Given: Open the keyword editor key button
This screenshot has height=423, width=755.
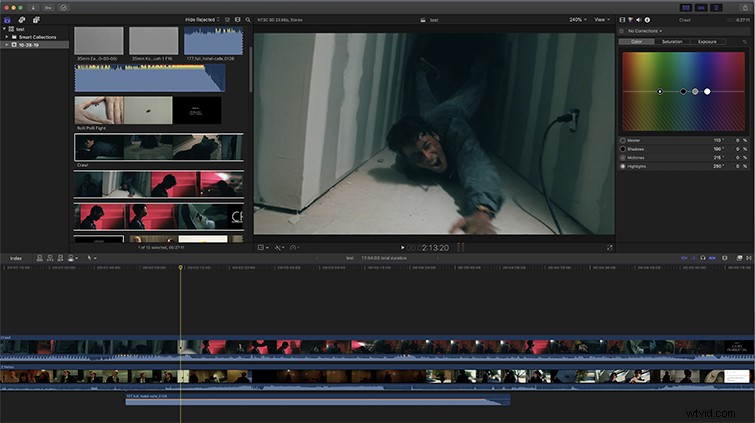Looking at the screenshot, I should tap(48, 8).
